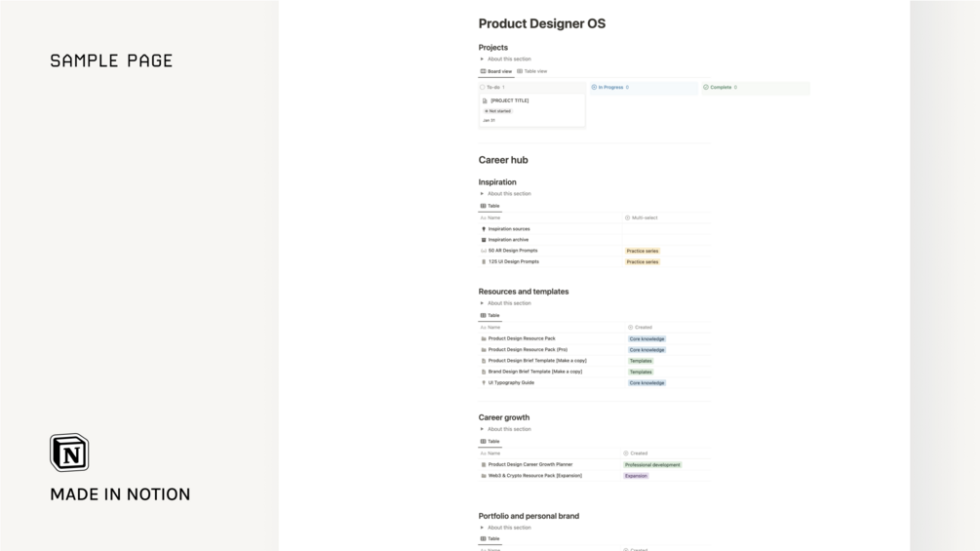Click the In Progress status circle icon
This screenshot has height=551, width=980.
coord(594,88)
